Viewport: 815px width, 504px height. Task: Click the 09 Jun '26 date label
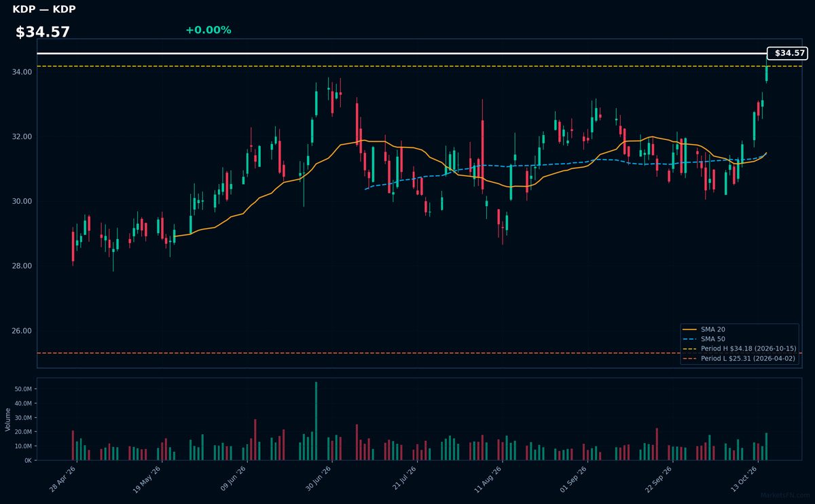tap(234, 479)
